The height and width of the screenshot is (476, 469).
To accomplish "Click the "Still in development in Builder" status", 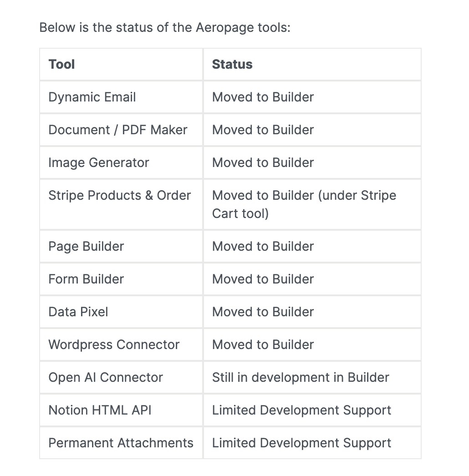I will [301, 378].
